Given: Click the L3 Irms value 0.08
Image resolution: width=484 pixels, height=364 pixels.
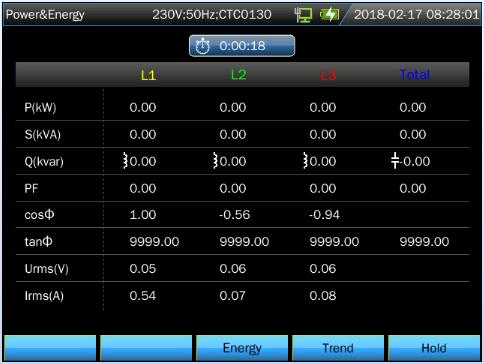Looking at the screenshot, I should 323,296.
